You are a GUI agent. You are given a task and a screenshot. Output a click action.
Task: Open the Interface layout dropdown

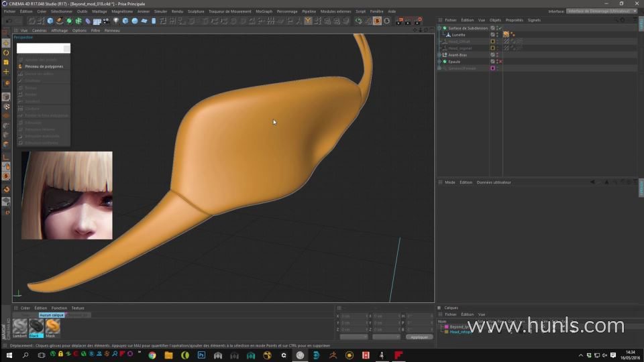pyautogui.click(x=602, y=11)
